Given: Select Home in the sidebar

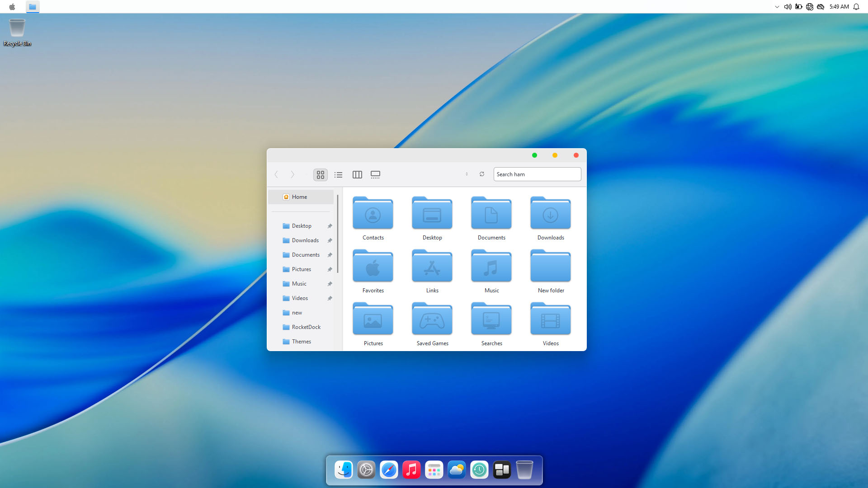Looking at the screenshot, I should 299,197.
